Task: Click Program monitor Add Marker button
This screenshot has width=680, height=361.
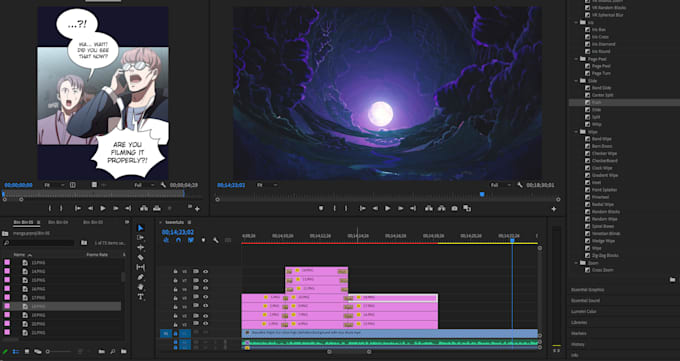Action: (x=321, y=208)
